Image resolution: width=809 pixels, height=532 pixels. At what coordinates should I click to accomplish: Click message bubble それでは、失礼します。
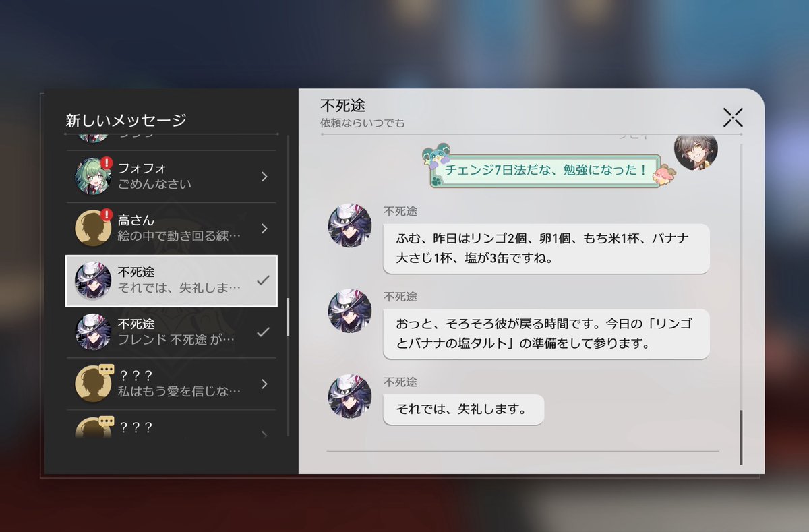click(x=463, y=409)
